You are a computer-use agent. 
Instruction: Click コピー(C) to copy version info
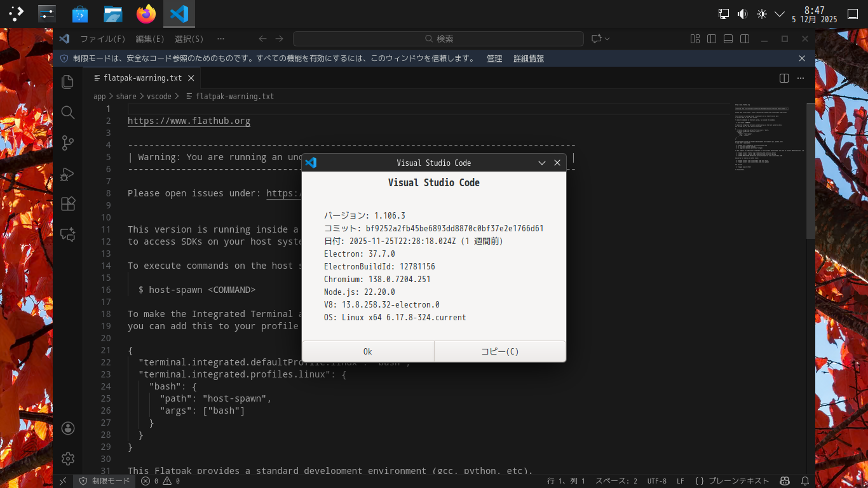pos(500,351)
